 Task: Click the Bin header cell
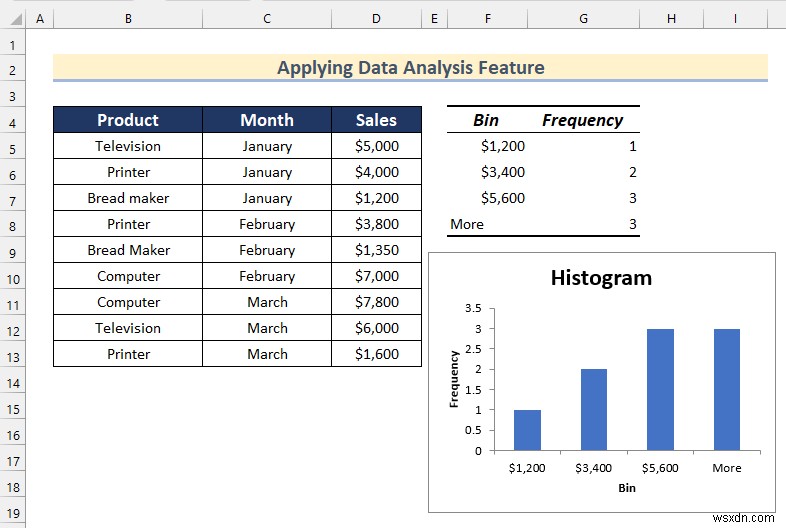(x=487, y=120)
